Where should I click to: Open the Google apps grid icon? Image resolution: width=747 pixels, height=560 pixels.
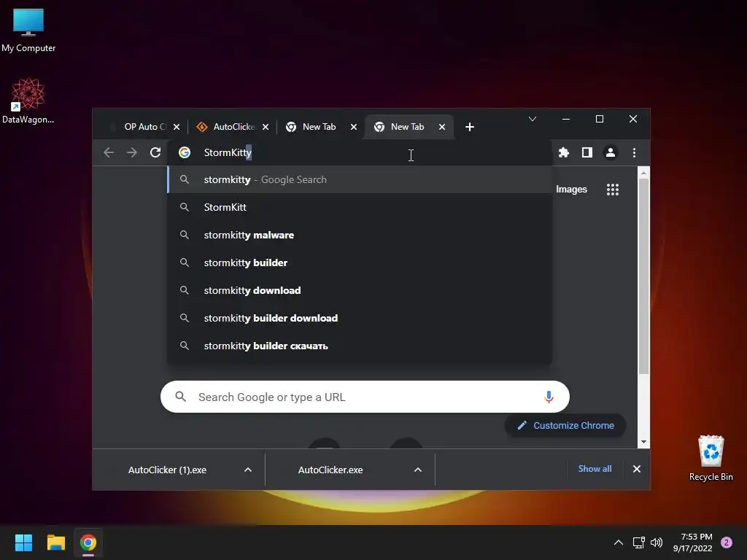(613, 190)
